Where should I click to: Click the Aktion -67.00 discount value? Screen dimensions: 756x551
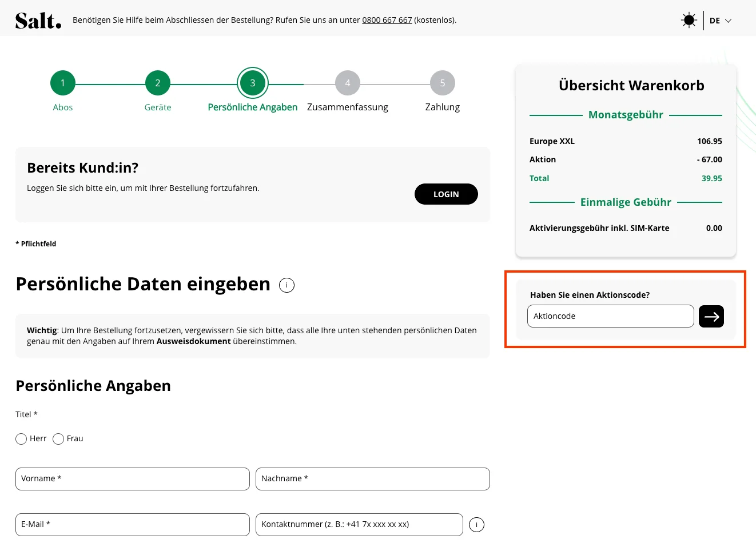tap(710, 159)
